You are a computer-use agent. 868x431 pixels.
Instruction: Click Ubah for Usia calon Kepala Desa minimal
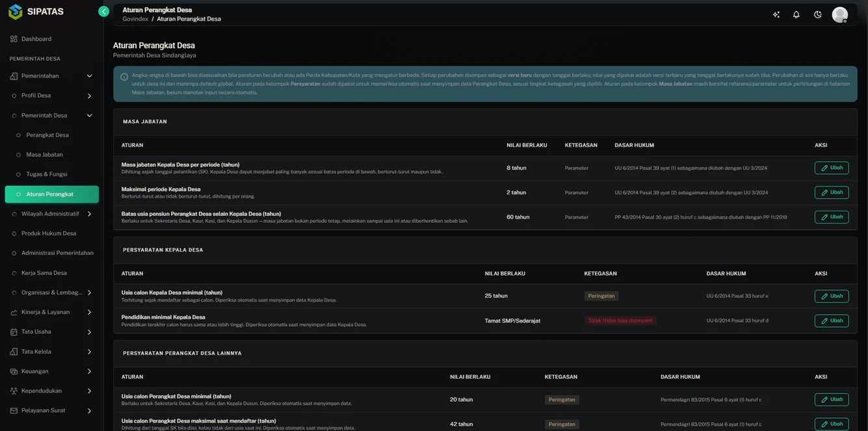pyautogui.click(x=832, y=296)
